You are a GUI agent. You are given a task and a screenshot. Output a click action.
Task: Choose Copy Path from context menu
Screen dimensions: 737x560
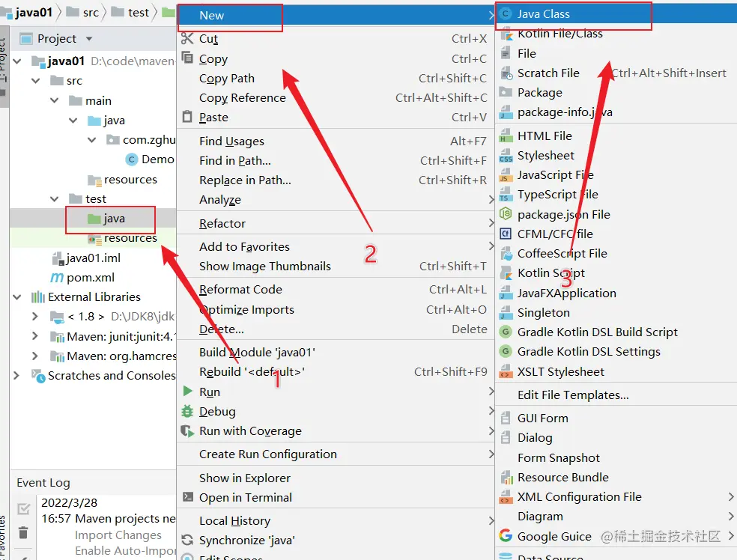coord(336,78)
